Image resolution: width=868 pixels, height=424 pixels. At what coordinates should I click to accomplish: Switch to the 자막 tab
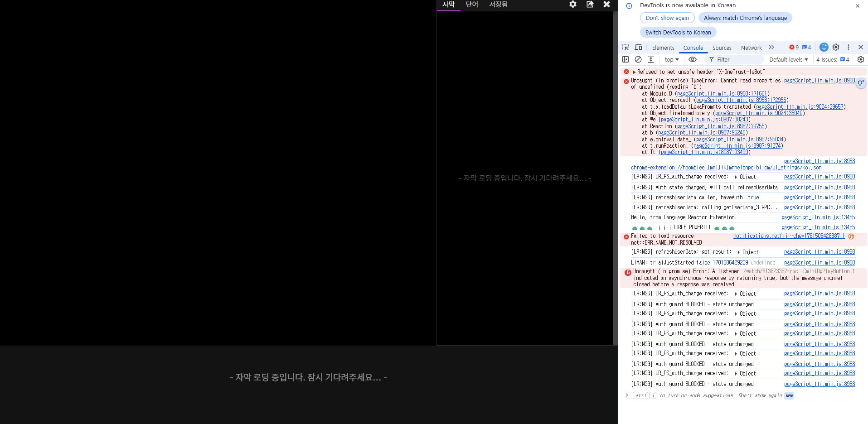pos(448,5)
